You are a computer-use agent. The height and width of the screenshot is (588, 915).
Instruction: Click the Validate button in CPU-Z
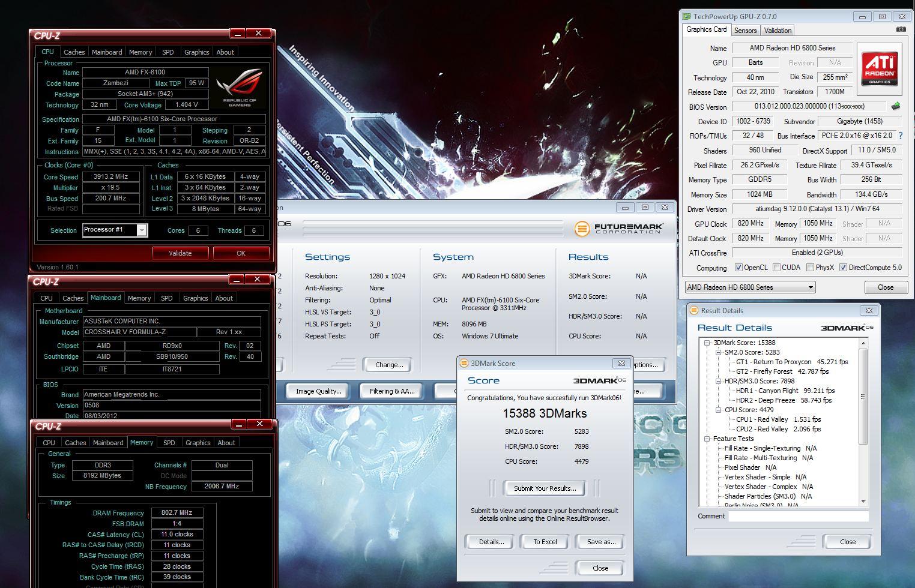click(x=180, y=253)
